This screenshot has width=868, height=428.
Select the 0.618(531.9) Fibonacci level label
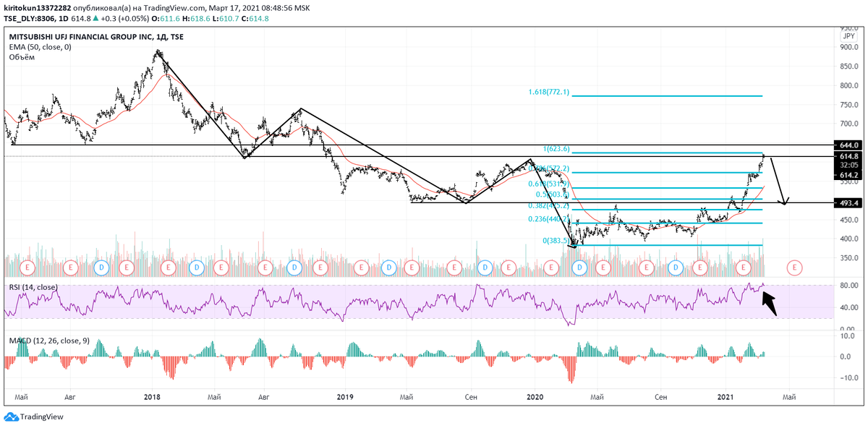tap(550, 184)
